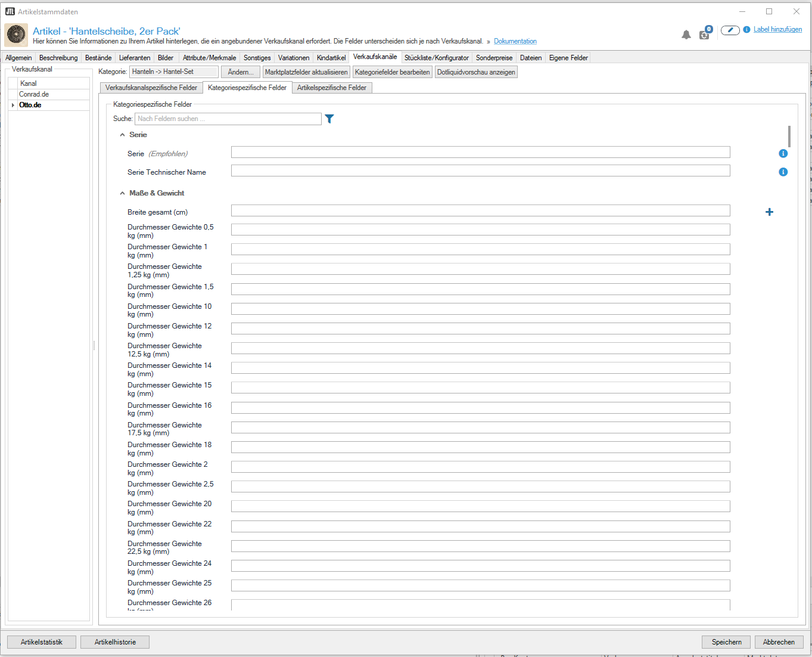Click the plus icon beside Breite gesamt
The image size is (812, 657).
(769, 212)
